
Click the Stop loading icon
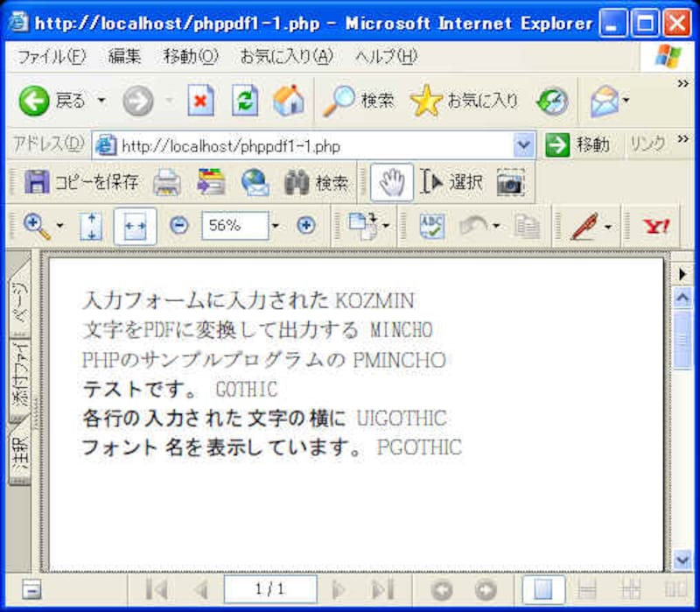201,102
